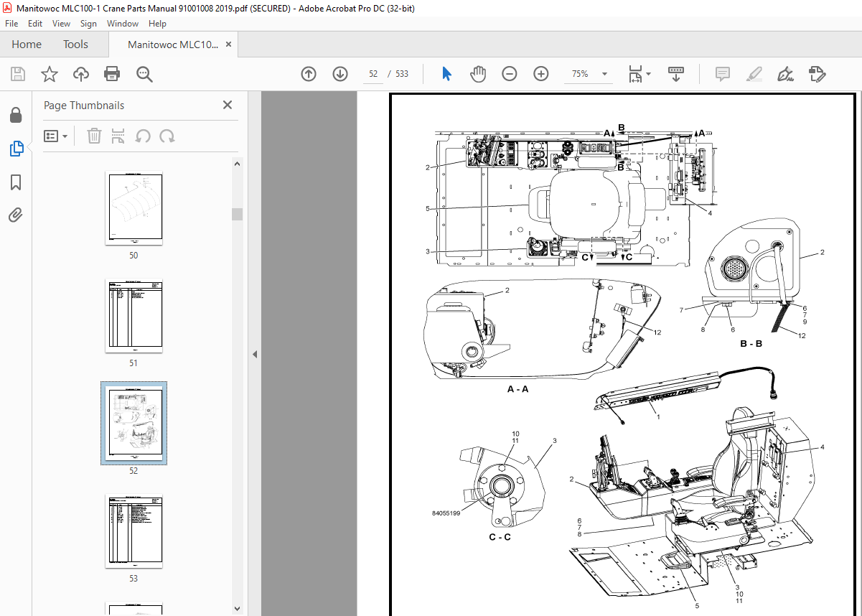The width and height of the screenshot is (862, 616).
Task: Click the stamp and edit tool icon
Action: point(817,74)
